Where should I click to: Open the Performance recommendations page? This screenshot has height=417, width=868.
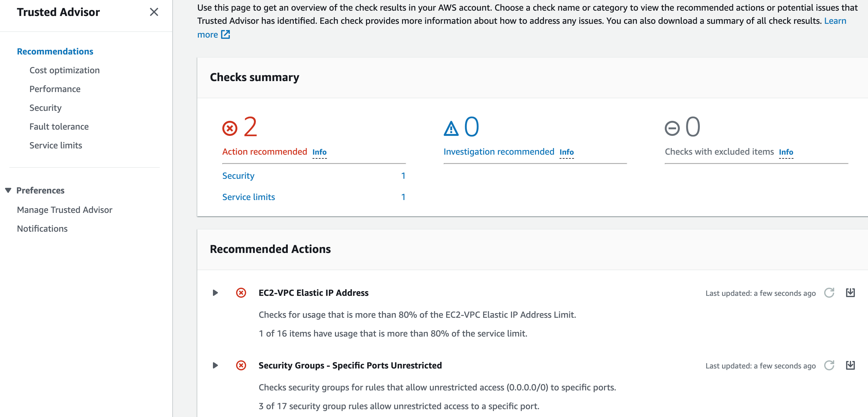[55, 89]
